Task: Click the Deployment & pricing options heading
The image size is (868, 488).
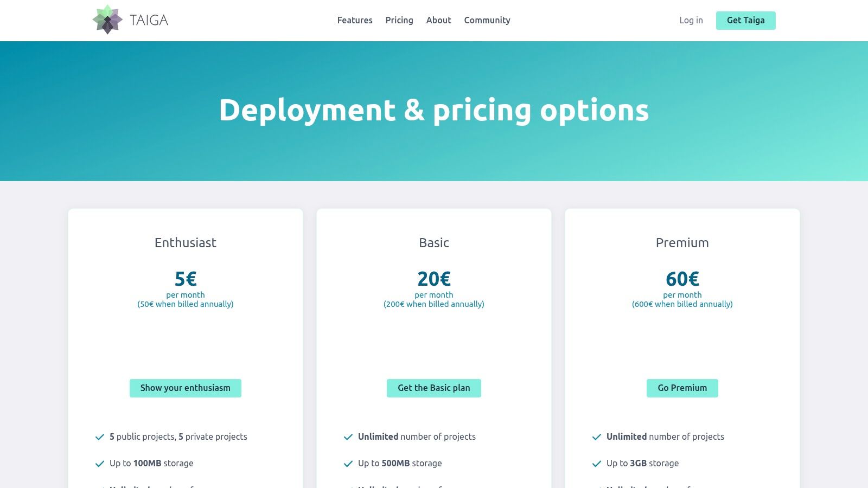Action: click(434, 111)
